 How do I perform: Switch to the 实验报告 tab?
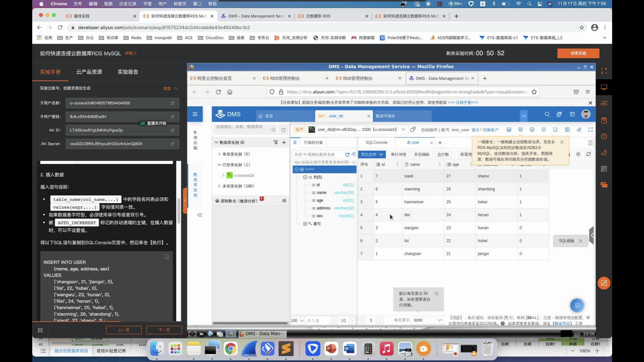[128, 72]
